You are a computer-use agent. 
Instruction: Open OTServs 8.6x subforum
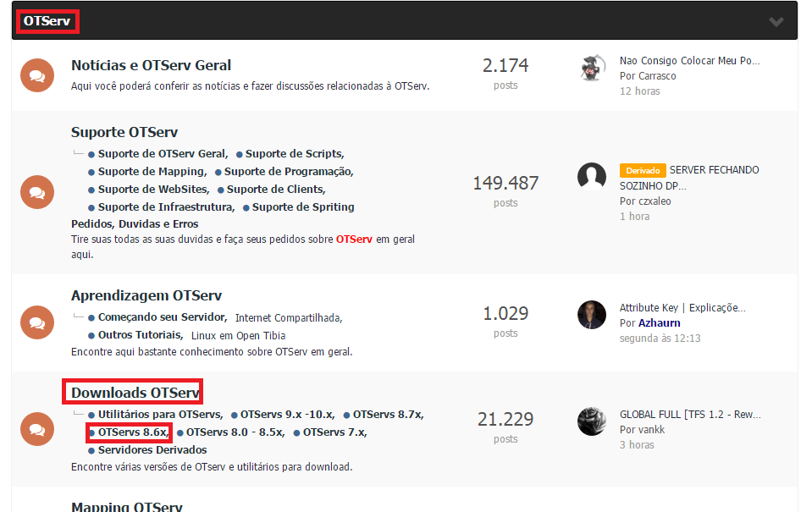point(133,432)
